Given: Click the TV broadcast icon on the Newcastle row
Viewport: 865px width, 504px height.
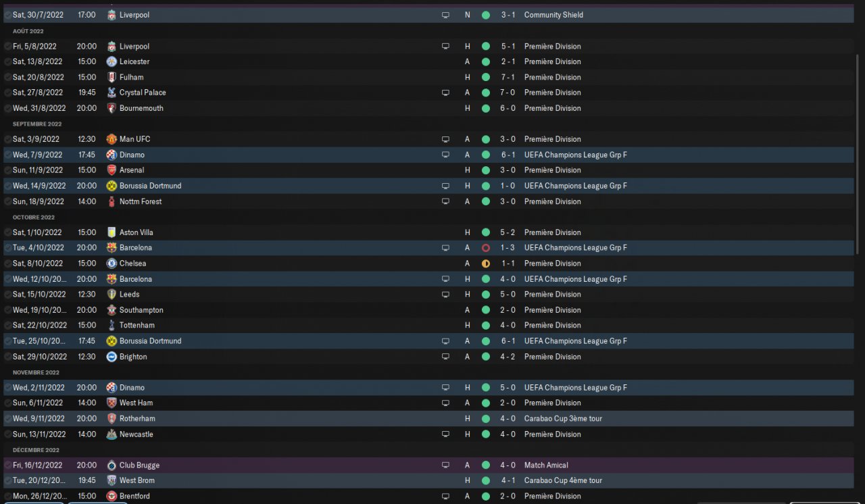Looking at the screenshot, I should (x=445, y=434).
